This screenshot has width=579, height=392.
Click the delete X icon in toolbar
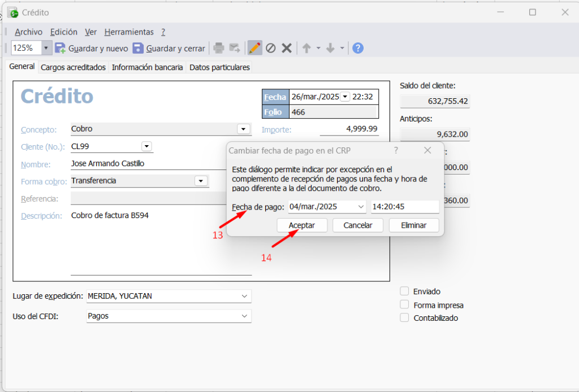tap(287, 49)
